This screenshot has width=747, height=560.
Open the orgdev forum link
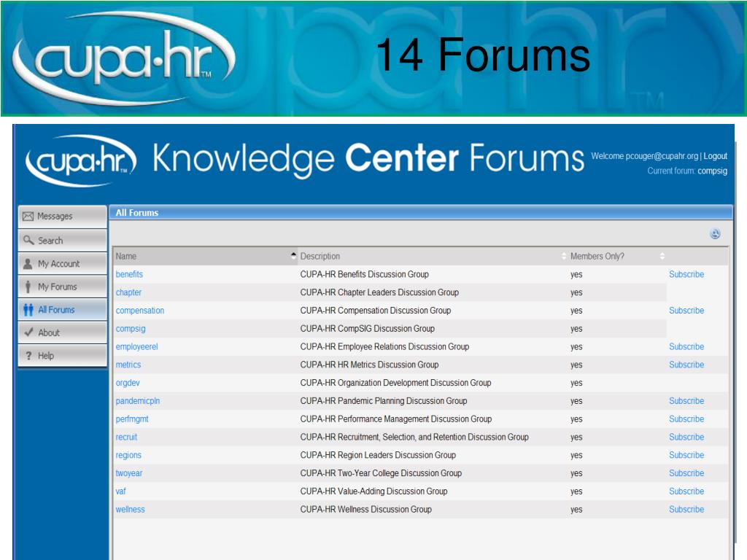[128, 383]
